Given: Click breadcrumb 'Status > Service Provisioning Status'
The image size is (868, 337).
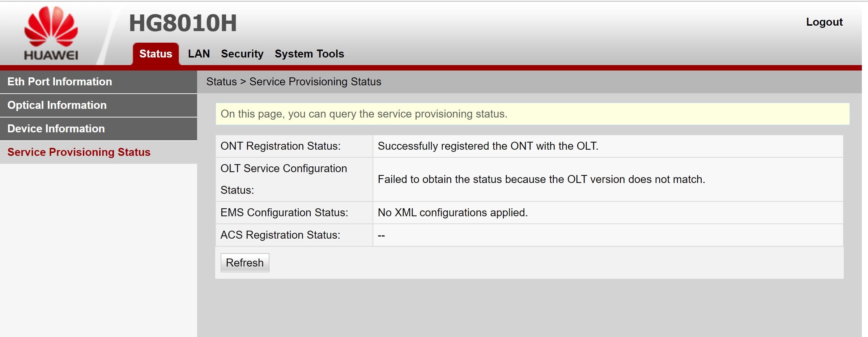Looking at the screenshot, I should pyautogui.click(x=294, y=82).
